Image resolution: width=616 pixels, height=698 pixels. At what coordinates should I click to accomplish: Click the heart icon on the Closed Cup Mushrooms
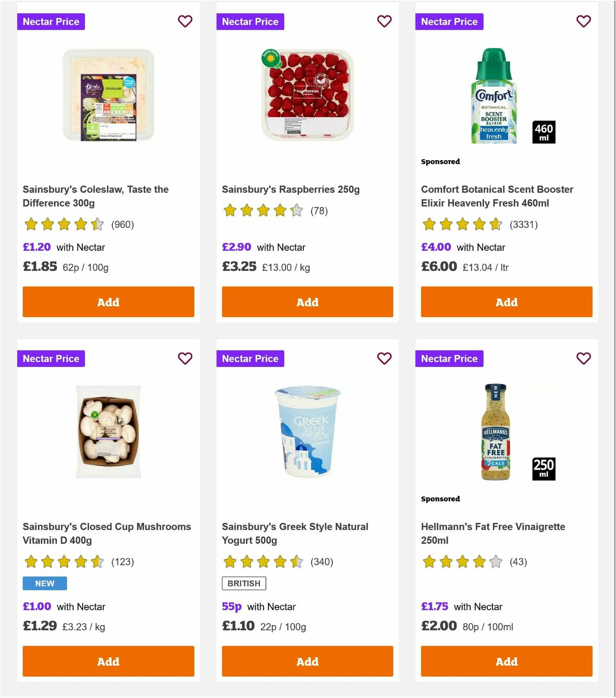(x=185, y=358)
